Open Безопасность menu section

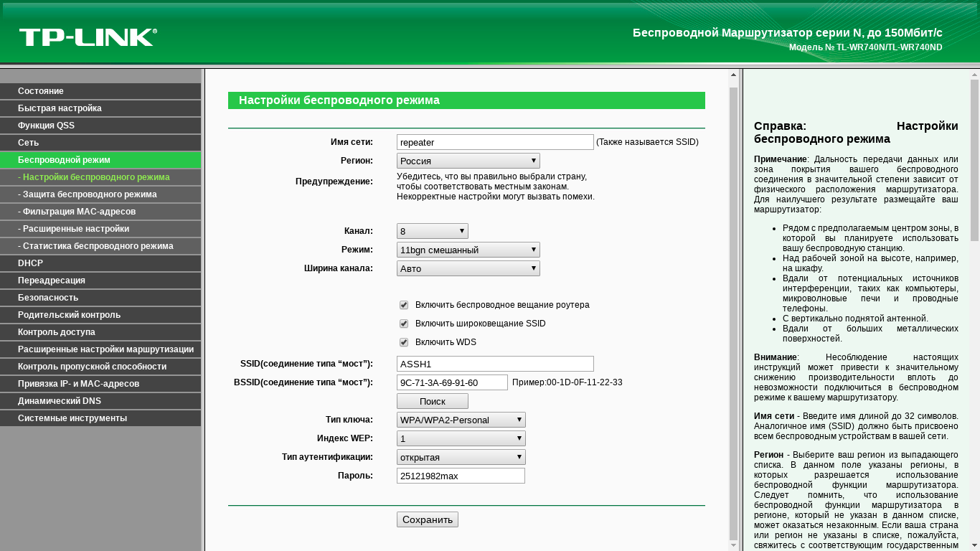coord(100,298)
